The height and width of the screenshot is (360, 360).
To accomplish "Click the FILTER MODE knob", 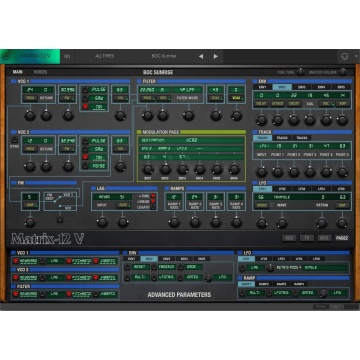I will (188, 115).
